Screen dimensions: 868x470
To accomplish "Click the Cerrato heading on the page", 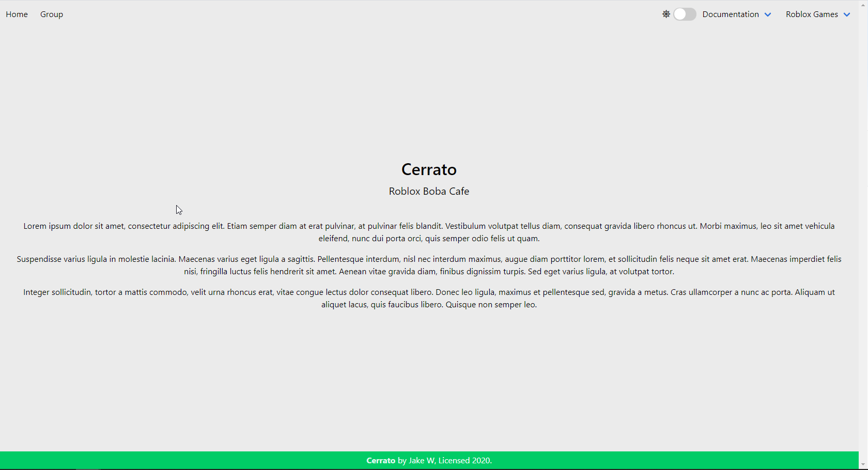I will tap(428, 169).
